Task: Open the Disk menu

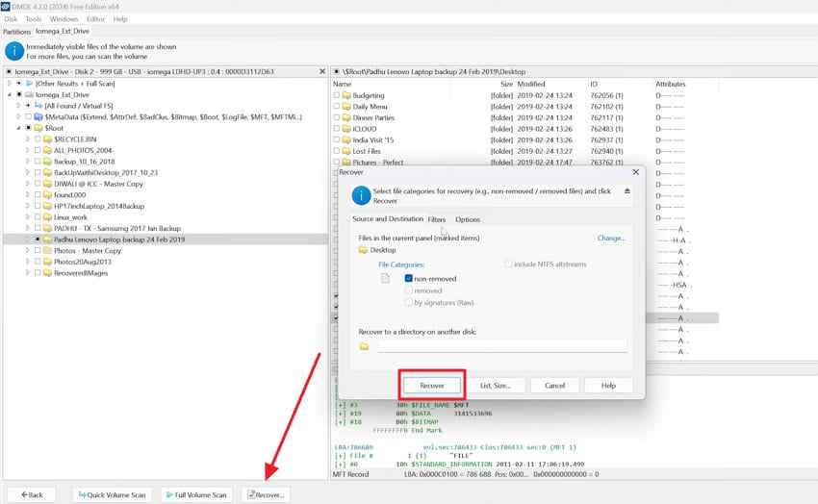Action: pyautogui.click(x=11, y=19)
